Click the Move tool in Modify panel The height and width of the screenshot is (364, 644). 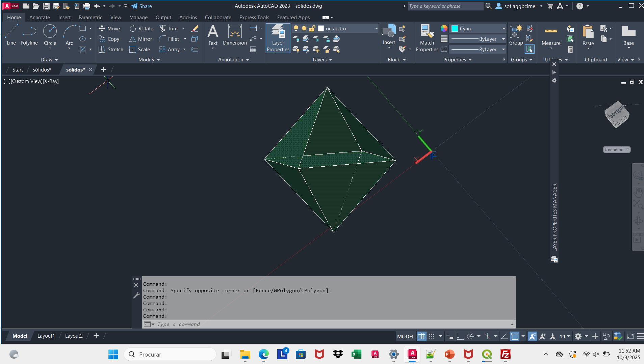coord(109,29)
